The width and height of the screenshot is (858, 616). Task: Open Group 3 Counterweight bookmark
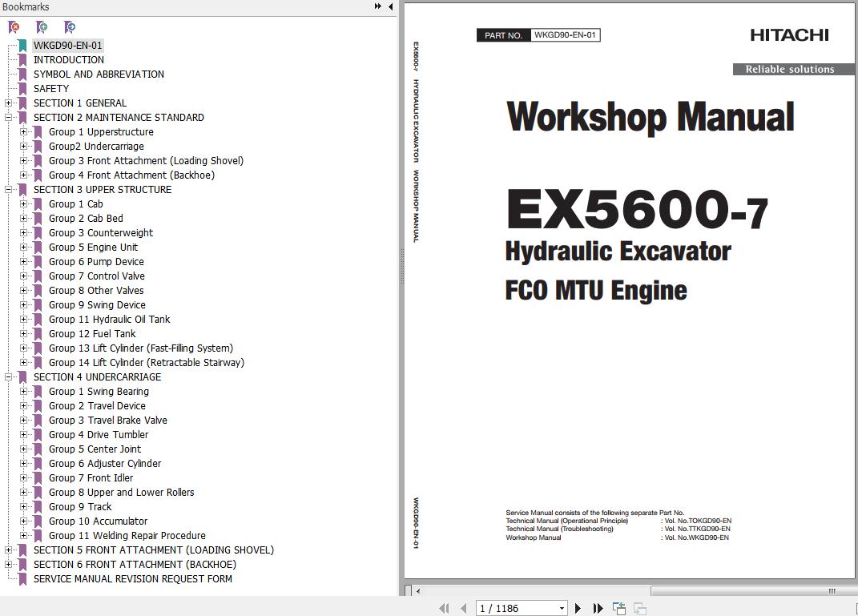pos(101,233)
